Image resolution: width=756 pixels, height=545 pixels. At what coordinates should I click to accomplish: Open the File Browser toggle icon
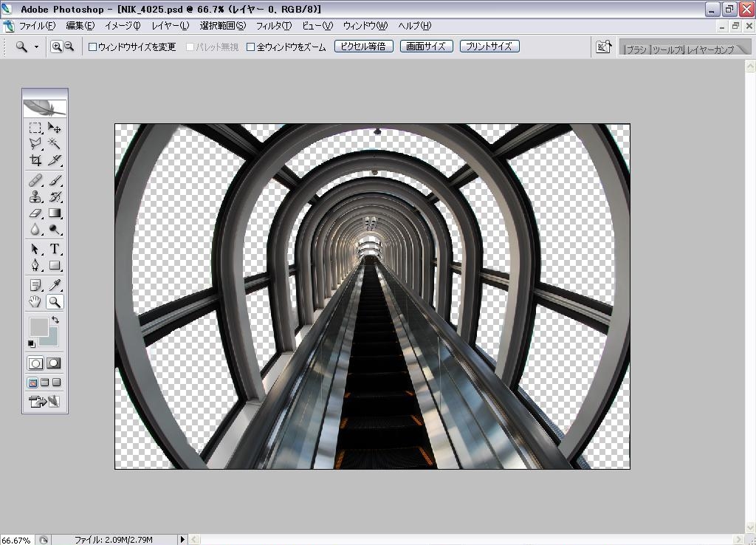pyautogui.click(x=604, y=47)
